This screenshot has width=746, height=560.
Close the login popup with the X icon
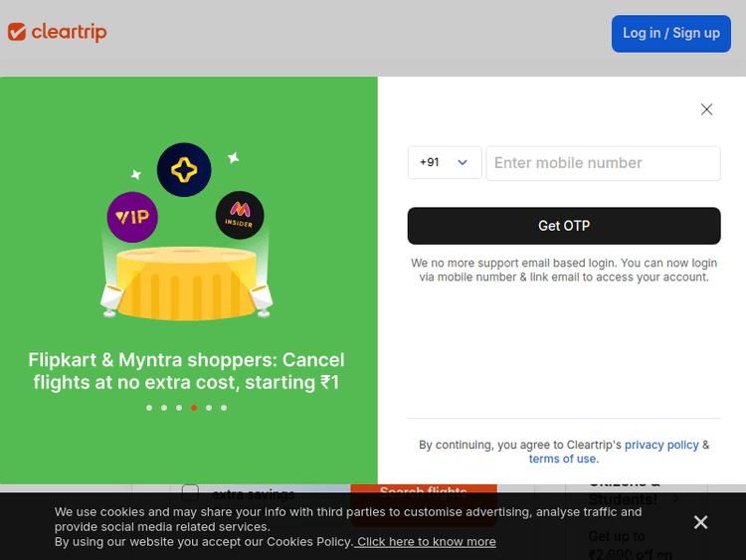click(706, 109)
